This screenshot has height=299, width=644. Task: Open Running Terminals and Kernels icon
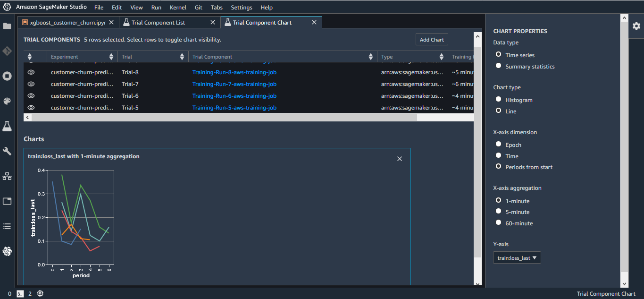click(7, 76)
